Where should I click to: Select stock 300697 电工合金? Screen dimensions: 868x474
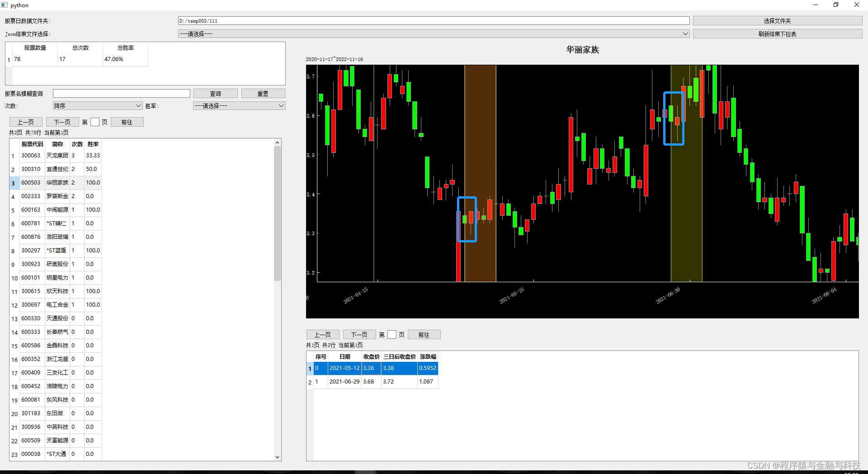click(56, 305)
